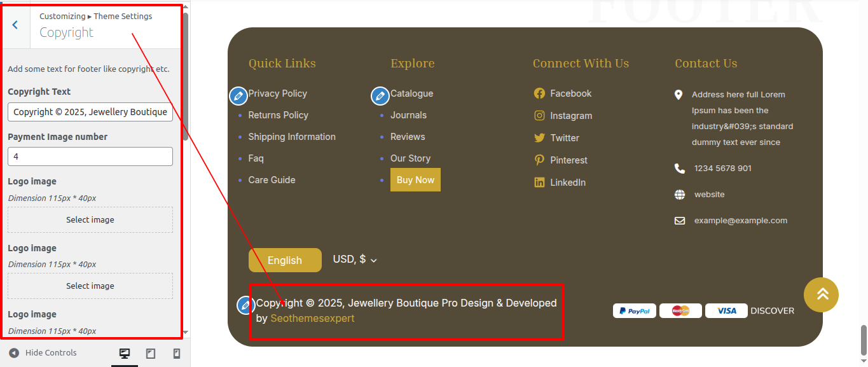Click edit pencil beside Privacy Policy
This screenshot has width=868, height=367.
point(238,96)
